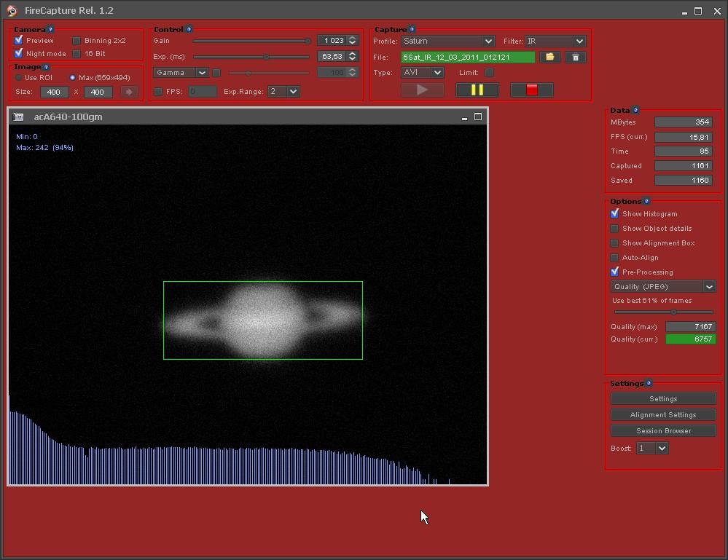This screenshot has width=728, height=560.
Task: Stop the recording with the red stop button
Action: tap(531, 90)
